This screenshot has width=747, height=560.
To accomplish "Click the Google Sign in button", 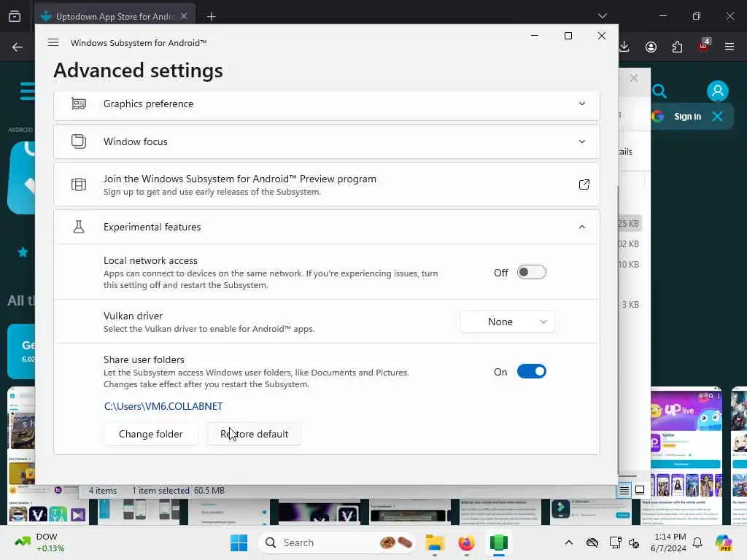I will pos(687,117).
